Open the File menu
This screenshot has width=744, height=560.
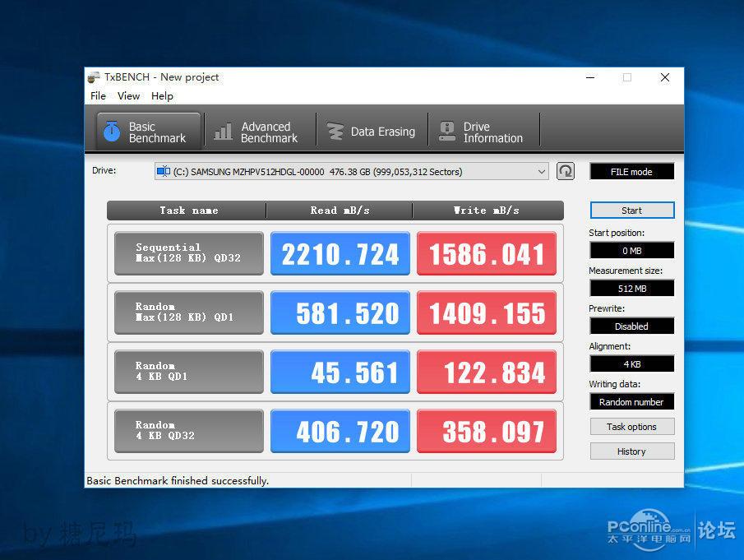click(x=98, y=96)
